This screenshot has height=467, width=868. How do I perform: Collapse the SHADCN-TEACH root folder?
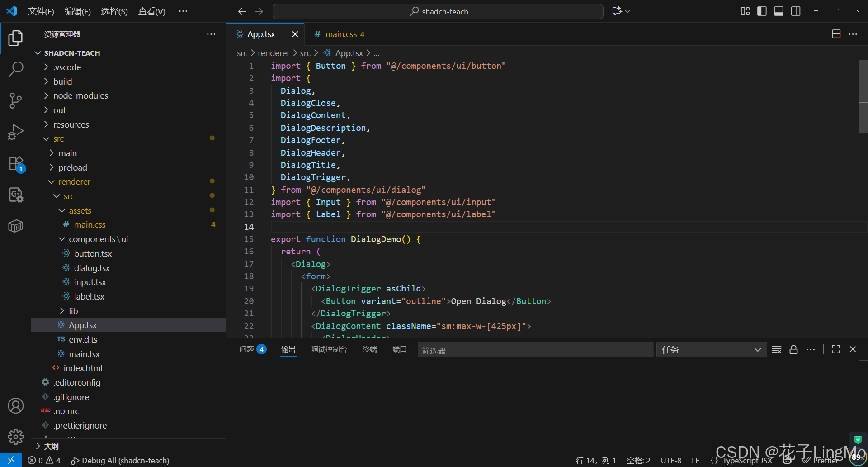point(129,53)
